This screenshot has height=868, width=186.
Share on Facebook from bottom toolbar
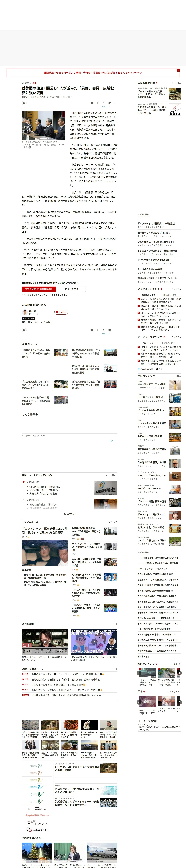point(98,330)
